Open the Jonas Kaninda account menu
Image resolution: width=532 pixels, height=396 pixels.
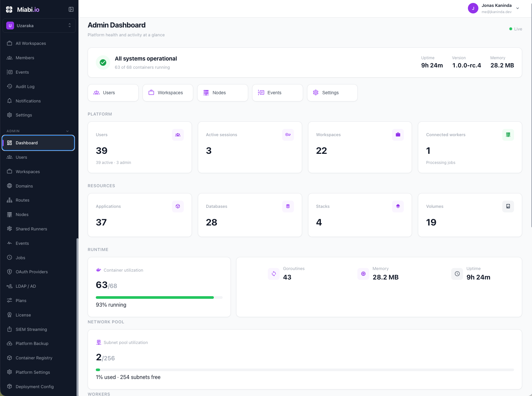(494, 9)
